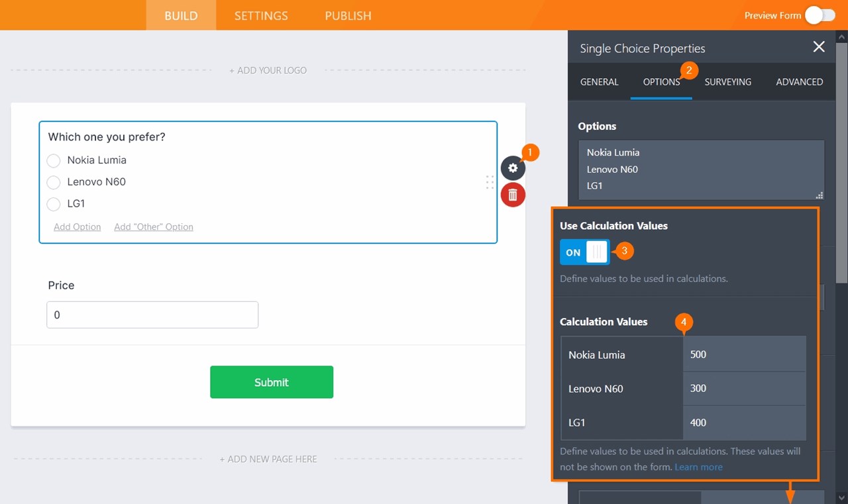Edit the Options list textarea

tap(701, 170)
